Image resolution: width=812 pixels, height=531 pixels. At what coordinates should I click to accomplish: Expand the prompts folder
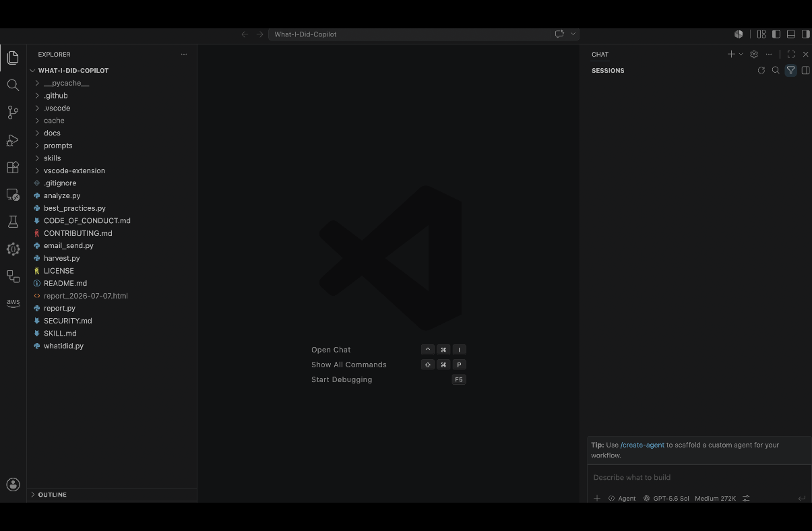112,146
